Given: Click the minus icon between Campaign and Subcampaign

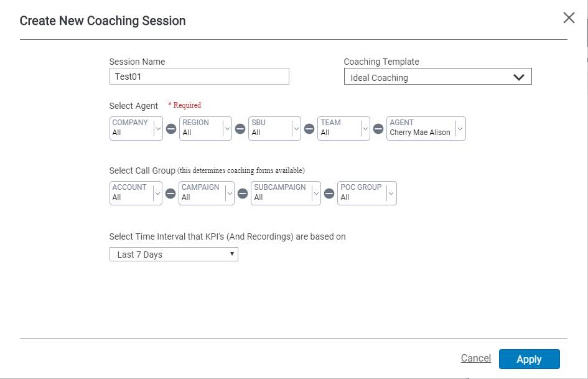Looking at the screenshot, I should click(243, 194).
